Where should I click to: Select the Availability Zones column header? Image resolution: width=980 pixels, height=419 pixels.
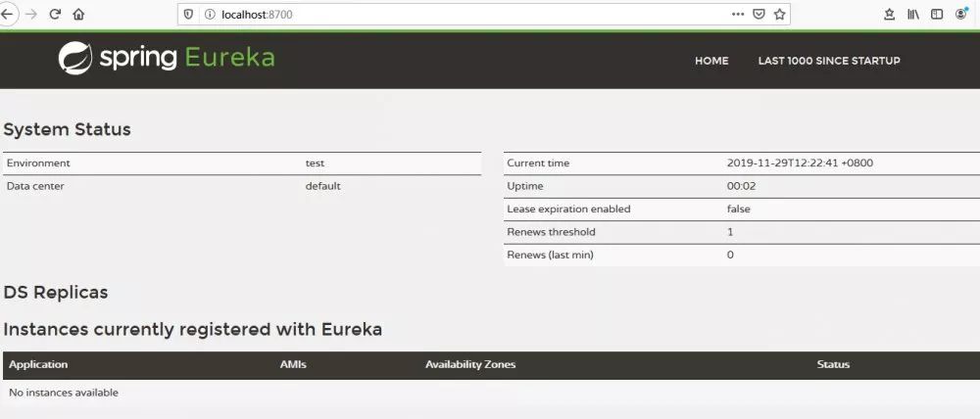coord(469,365)
